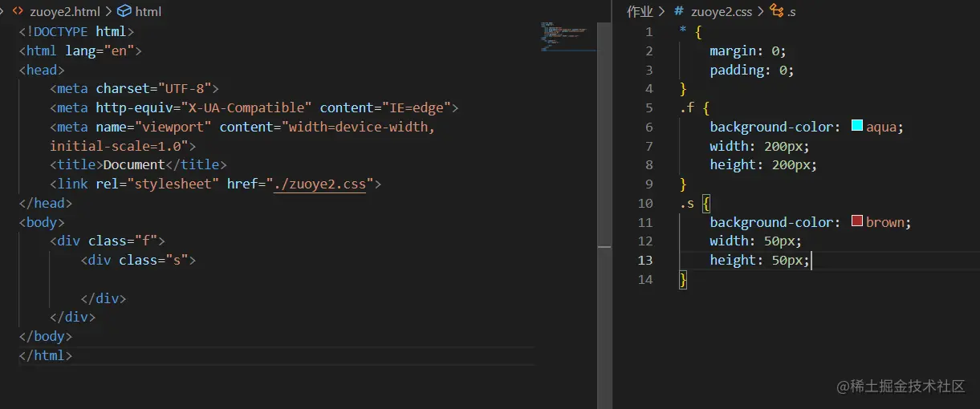Click the aqua color swatch

click(x=856, y=126)
